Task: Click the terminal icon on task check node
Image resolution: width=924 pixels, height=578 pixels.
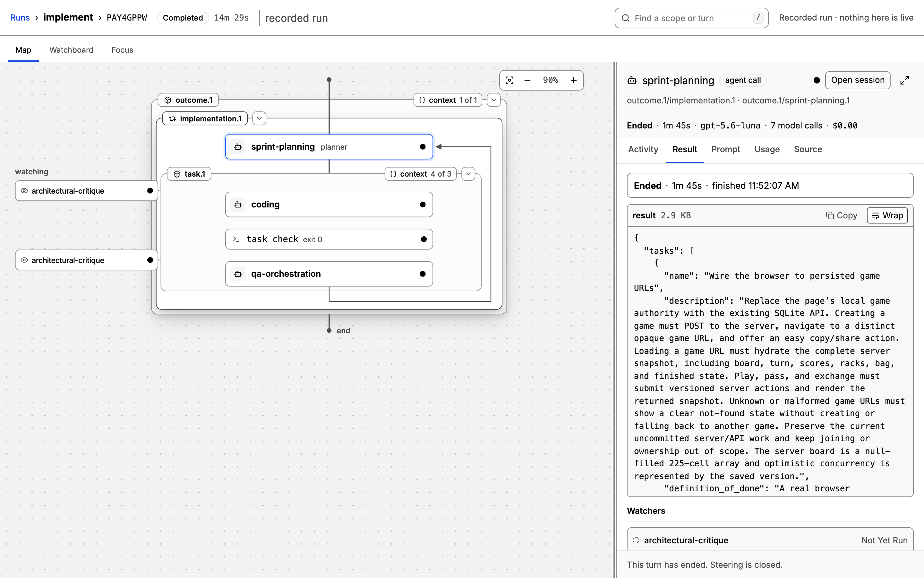Action: tap(236, 239)
